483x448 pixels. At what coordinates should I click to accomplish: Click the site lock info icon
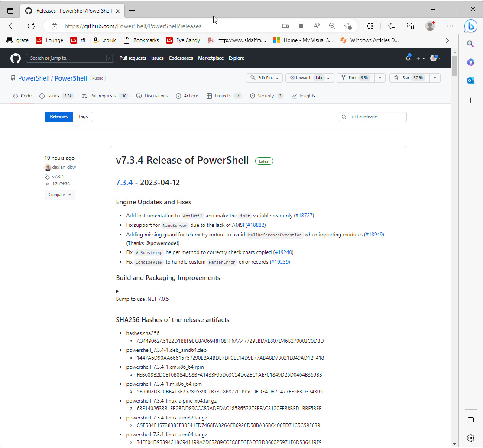(x=55, y=26)
